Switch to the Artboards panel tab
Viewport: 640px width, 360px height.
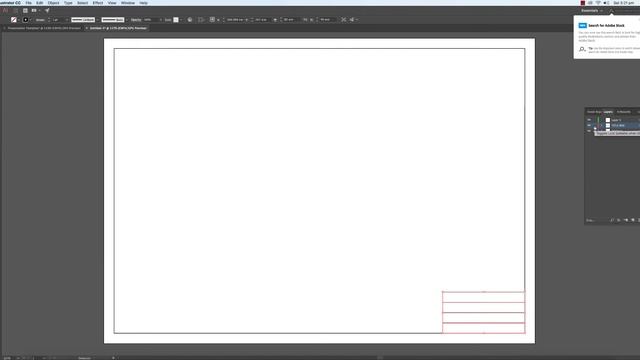click(624, 112)
